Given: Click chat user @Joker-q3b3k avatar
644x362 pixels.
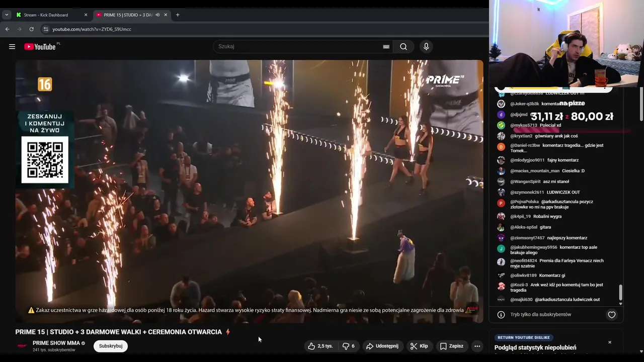Looking at the screenshot, I should click(501, 104).
